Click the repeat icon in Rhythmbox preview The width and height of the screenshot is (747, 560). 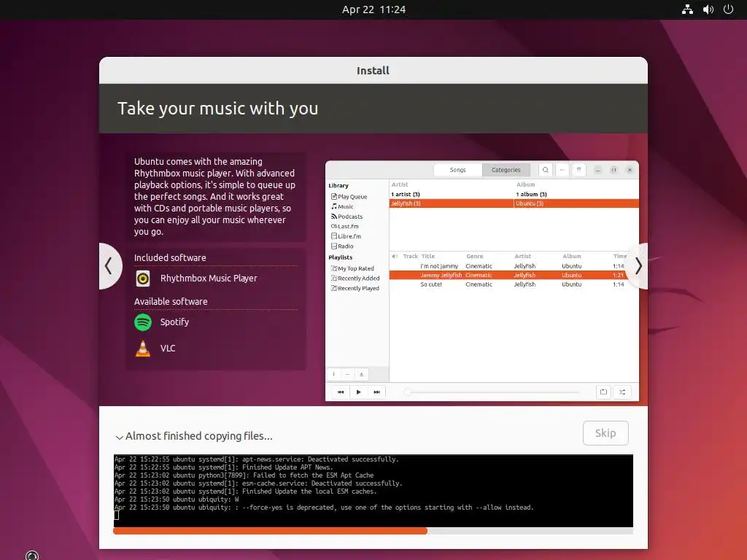(603, 392)
